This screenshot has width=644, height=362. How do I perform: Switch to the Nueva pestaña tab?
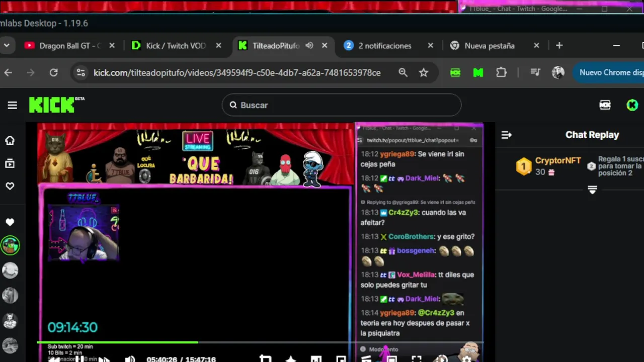(x=490, y=45)
